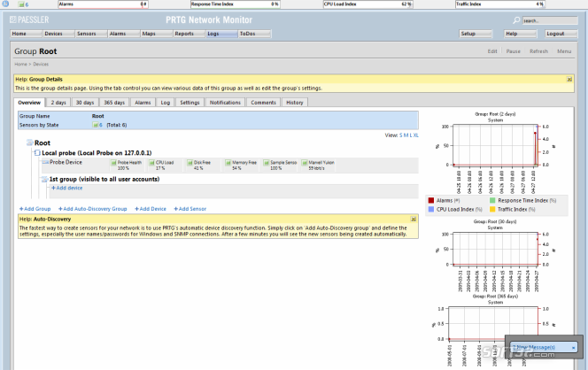This screenshot has height=370, width=588.
Task: Set view size to XL
Action: pyautogui.click(x=416, y=135)
